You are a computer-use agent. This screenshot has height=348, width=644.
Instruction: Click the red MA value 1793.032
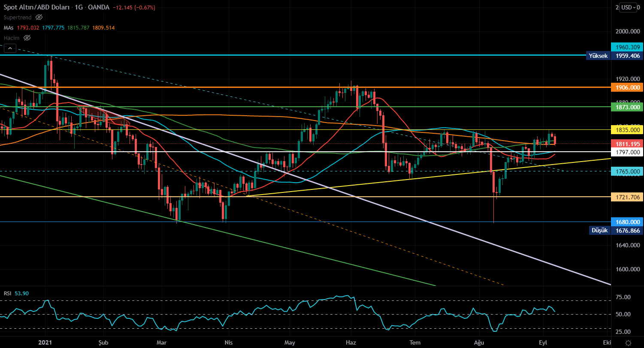point(28,27)
